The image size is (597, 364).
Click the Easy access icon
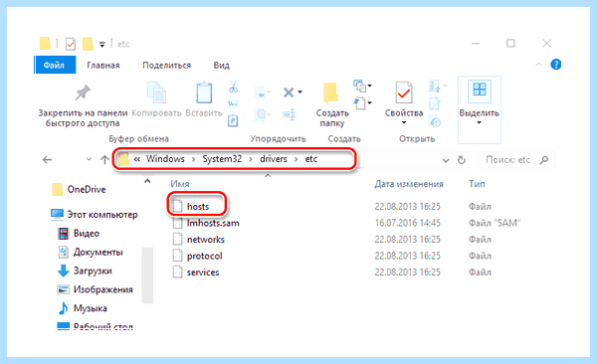tap(360, 103)
